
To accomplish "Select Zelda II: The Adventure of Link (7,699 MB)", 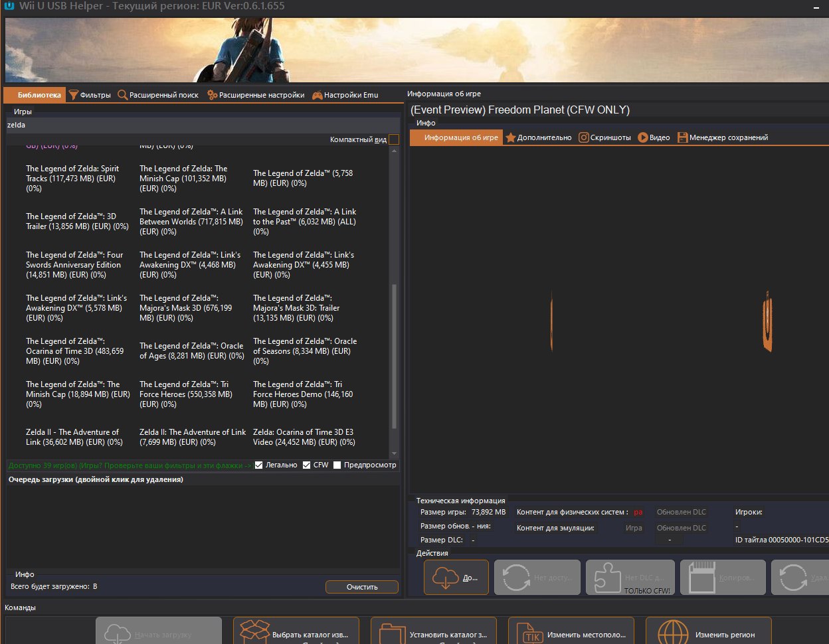I will pyautogui.click(x=193, y=437).
